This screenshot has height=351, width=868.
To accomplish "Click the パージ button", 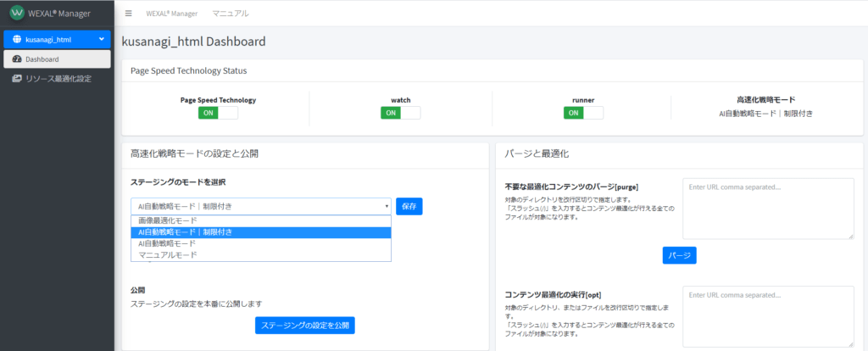I will [x=679, y=255].
